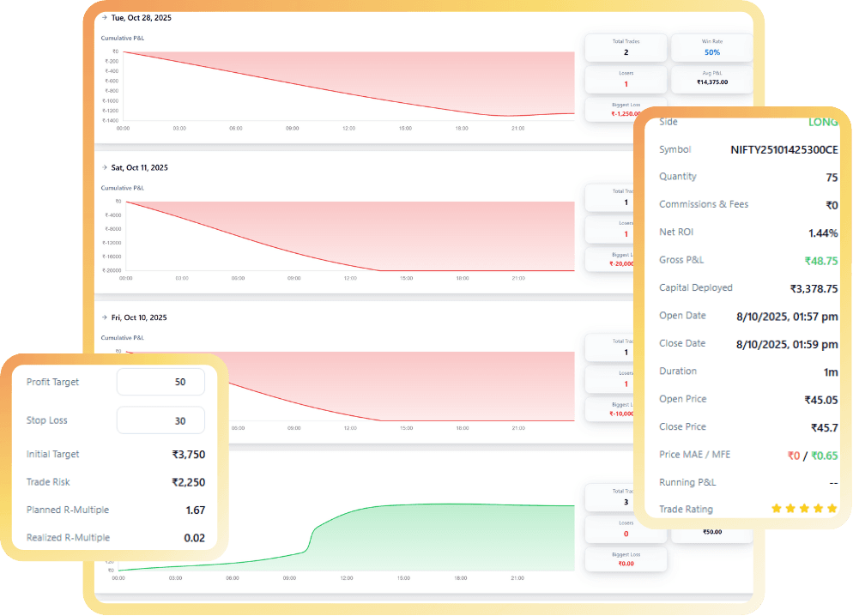Viewport: 853px width, 616px height.
Task: Click Biggest Loss ₹-1,250.00 card
Action: (626, 109)
